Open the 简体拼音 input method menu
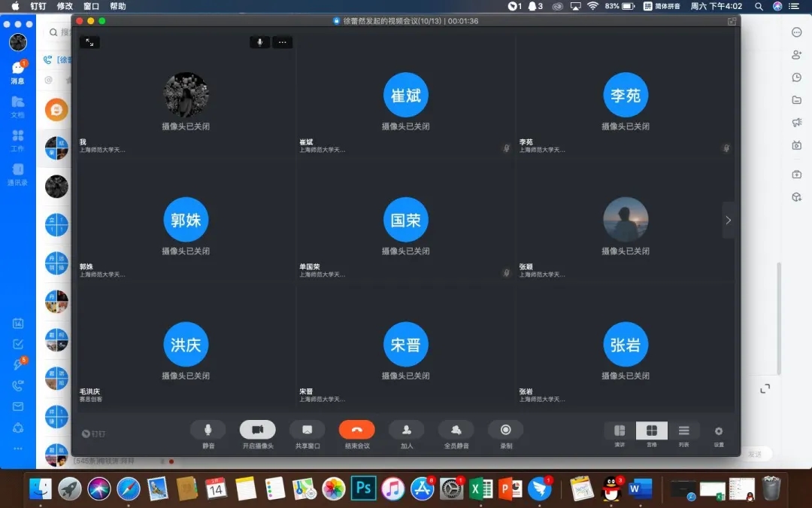The image size is (812, 508). point(662,6)
